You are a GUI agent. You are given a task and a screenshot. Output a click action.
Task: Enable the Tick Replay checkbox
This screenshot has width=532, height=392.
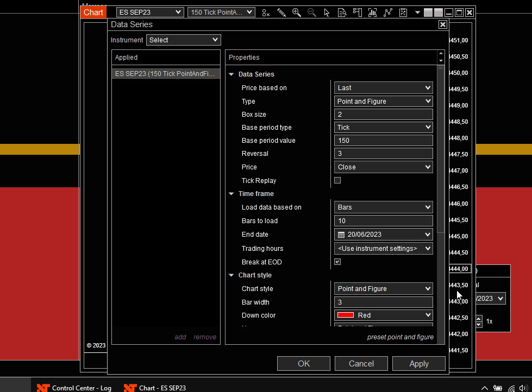tap(337, 180)
